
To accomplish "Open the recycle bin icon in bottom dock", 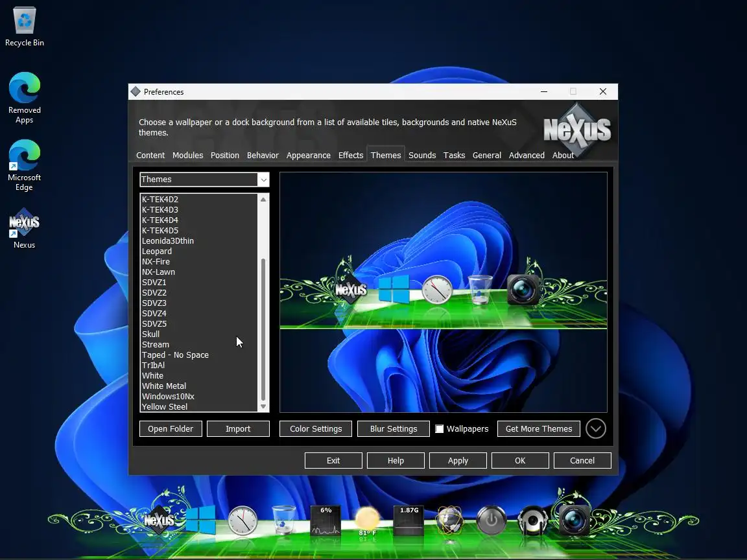I will coord(284,520).
